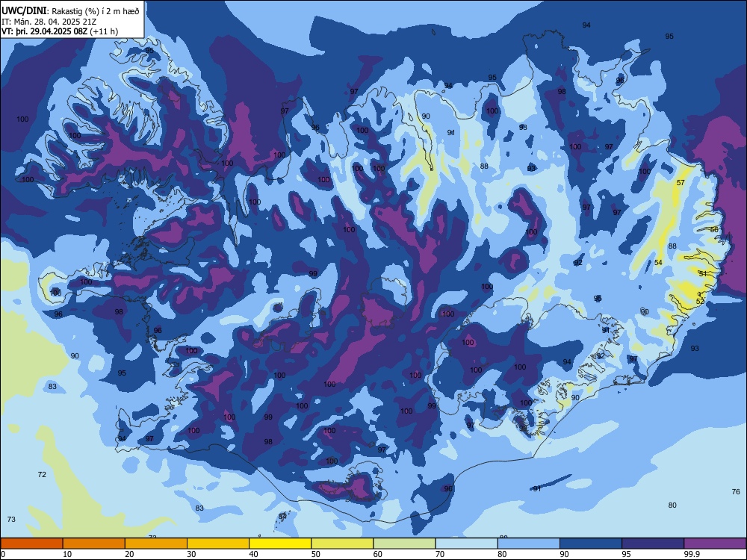Select the indigo 95–99.9 legend swatch
This screenshot has height=560, width=747.
pyautogui.click(x=653, y=544)
